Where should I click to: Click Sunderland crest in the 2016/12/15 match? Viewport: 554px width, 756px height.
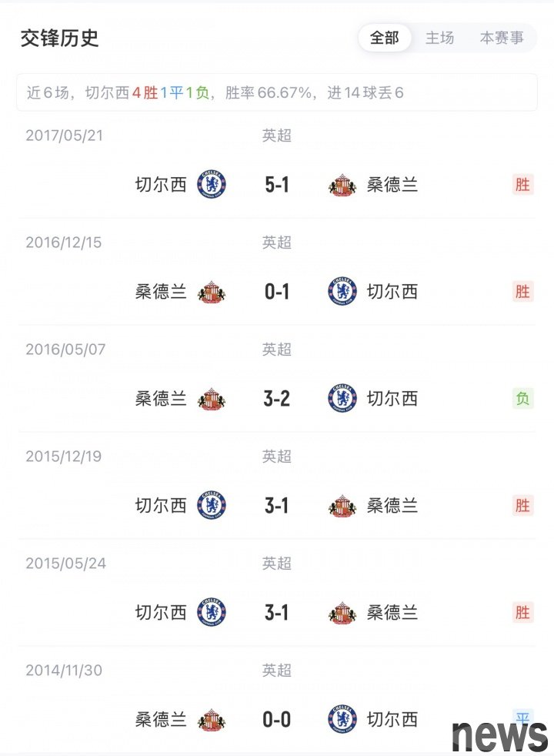coord(212,292)
